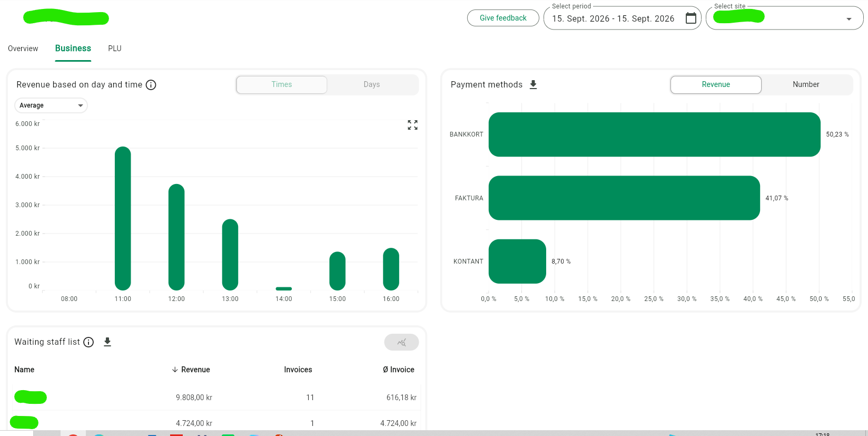Sort by the Revenue column arrow
Image resolution: width=868 pixels, height=436 pixels.
175,370
